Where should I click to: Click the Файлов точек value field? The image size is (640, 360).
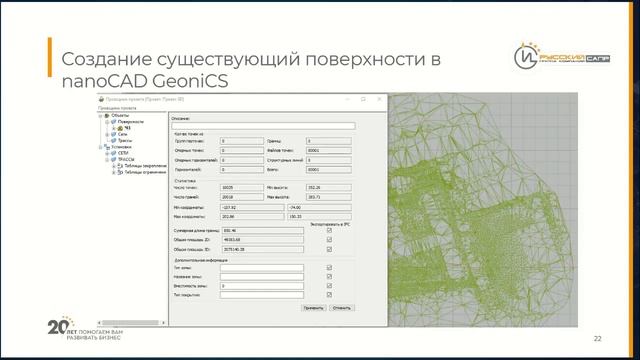tap(329, 151)
